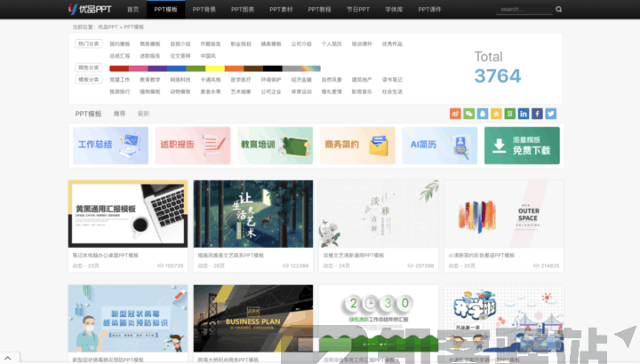Share to Qzone star icon
The height and width of the screenshot is (364, 640).
pos(496,114)
